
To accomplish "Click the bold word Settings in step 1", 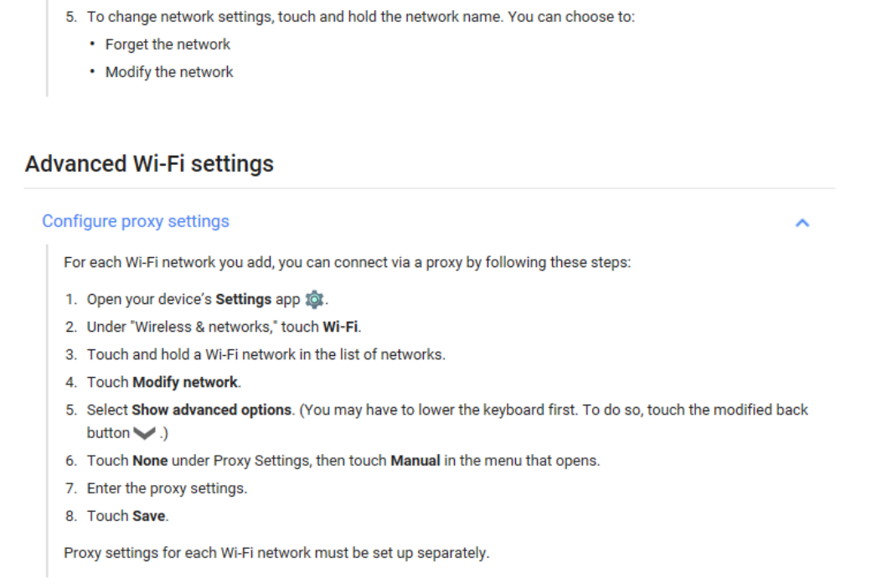I will coord(243,299).
